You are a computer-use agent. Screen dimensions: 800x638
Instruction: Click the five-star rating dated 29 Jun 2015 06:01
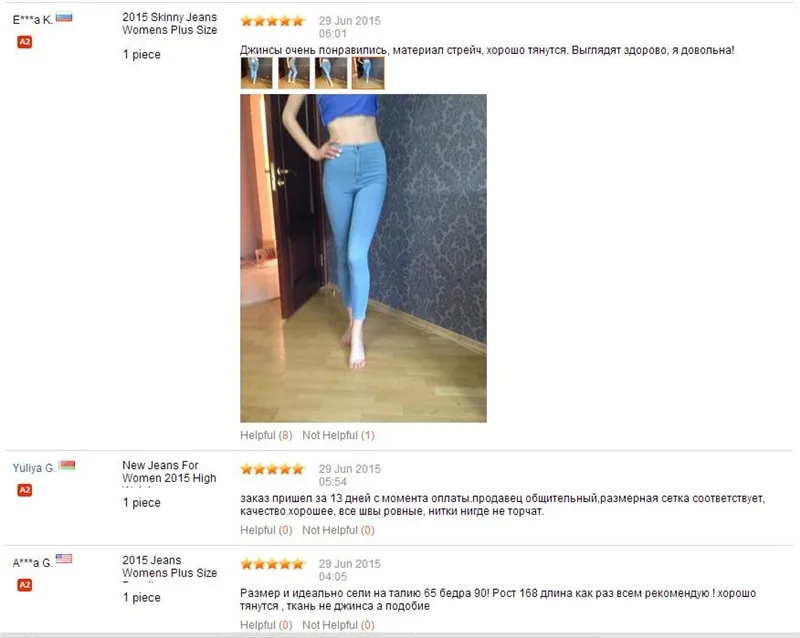coord(272,21)
